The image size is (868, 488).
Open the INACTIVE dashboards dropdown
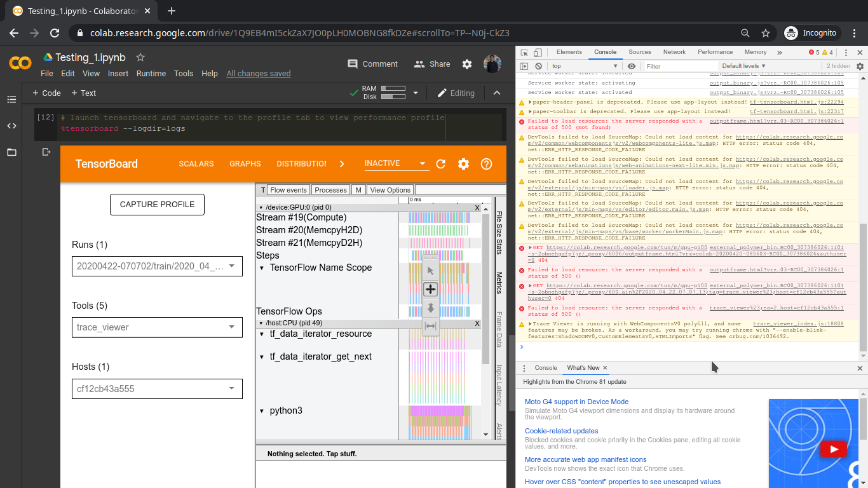pos(397,163)
